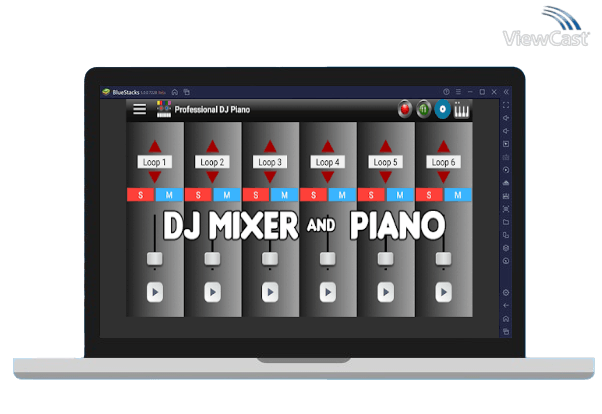This screenshot has width=602, height=414.
Task: Open the BlueStacks help icon
Action: coord(446,92)
